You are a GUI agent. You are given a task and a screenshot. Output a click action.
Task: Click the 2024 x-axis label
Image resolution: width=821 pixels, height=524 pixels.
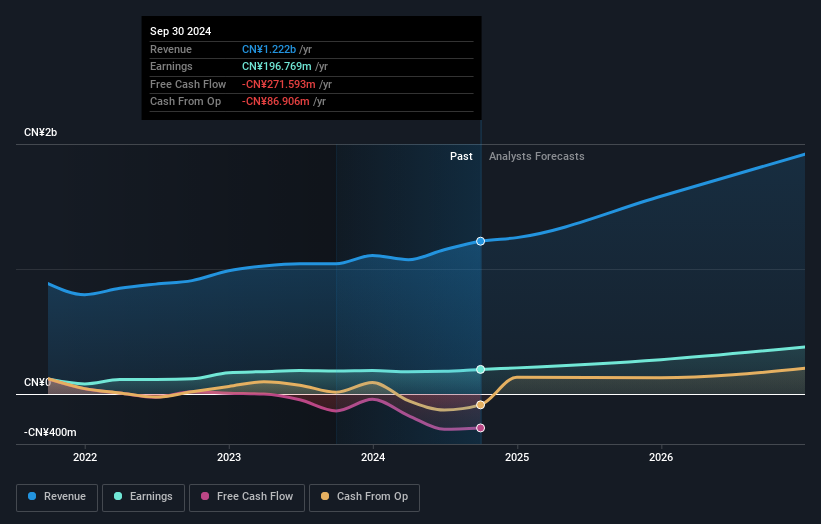[373, 458]
